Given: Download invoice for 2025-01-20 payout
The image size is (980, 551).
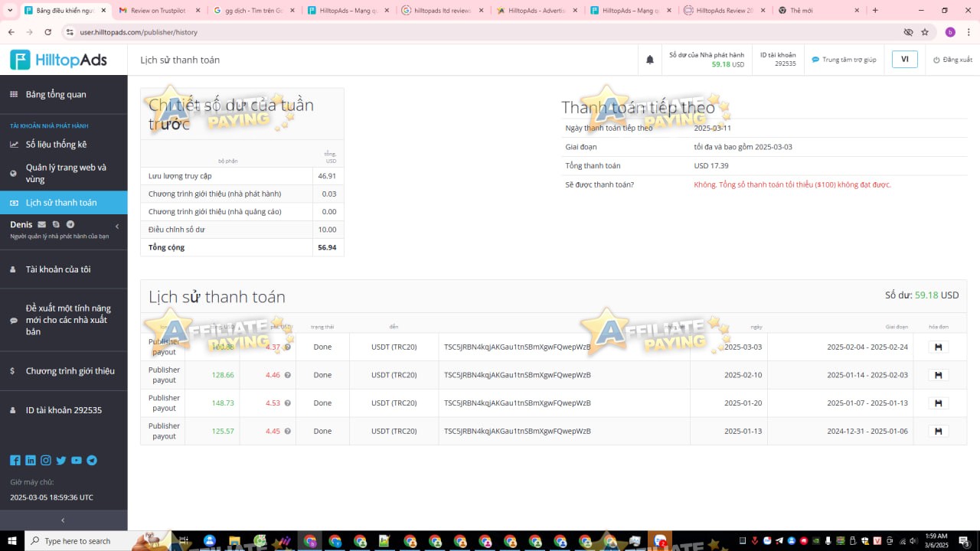Looking at the screenshot, I should pyautogui.click(x=938, y=403).
